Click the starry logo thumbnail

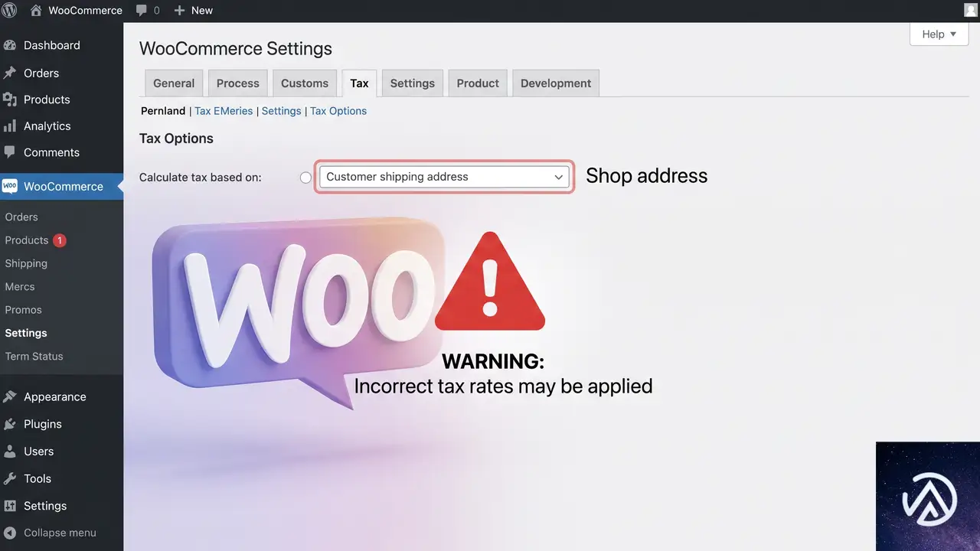[x=928, y=496]
